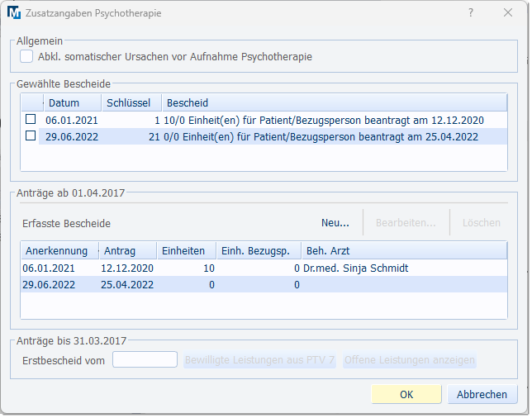Click Dr.med. Sinja Schmidt cell
Screen dimensions: 532x418
[355, 268]
